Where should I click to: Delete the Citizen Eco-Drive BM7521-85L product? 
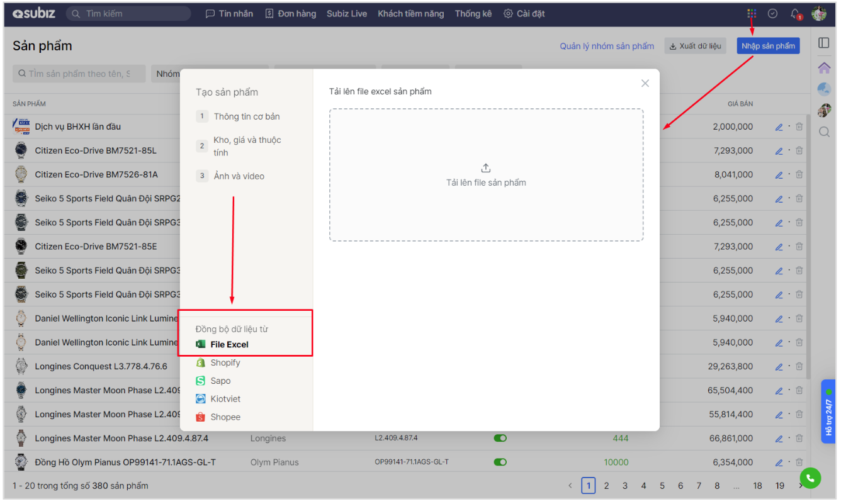coord(799,151)
